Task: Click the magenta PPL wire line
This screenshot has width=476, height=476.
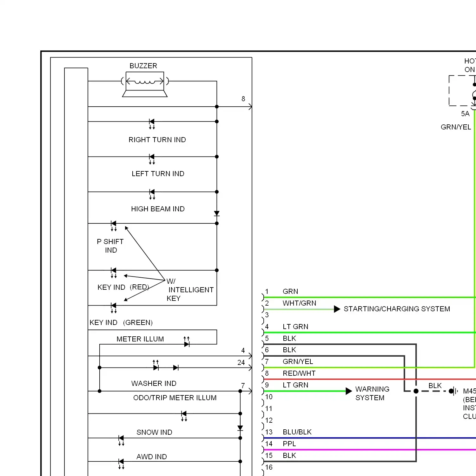Action: pos(370,450)
